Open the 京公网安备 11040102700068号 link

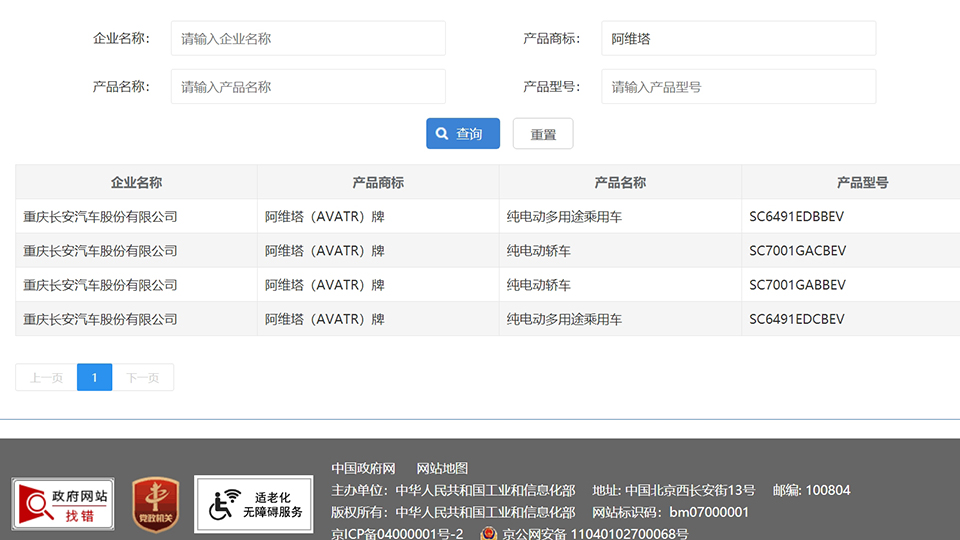594,533
